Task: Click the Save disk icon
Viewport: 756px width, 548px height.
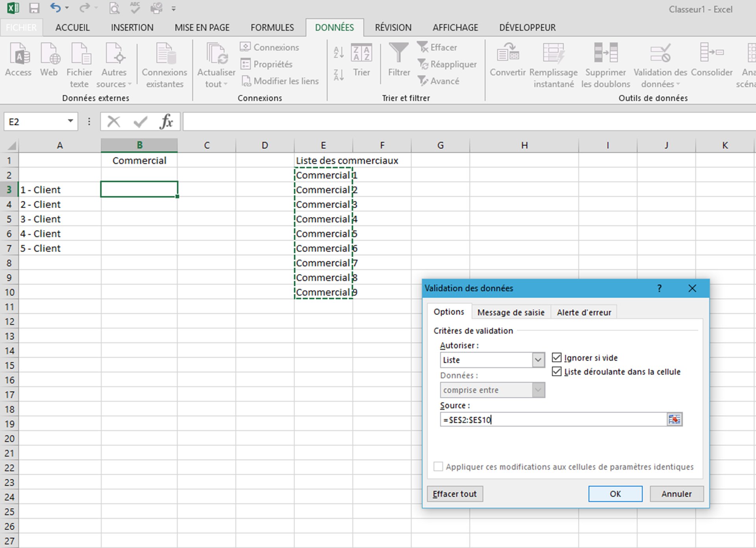Action: click(35, 8)
